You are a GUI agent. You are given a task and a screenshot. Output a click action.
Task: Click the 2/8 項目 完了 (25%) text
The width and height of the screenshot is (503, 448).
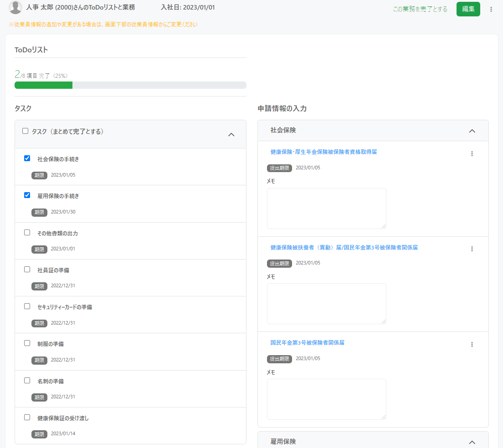pyautogui.click(x=41, y=75)
